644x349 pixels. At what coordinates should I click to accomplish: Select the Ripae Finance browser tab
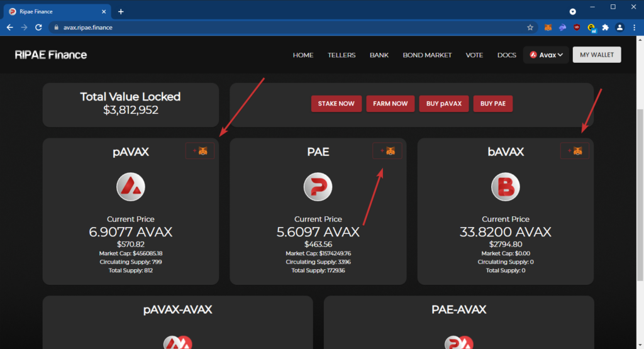click(57, 11)
